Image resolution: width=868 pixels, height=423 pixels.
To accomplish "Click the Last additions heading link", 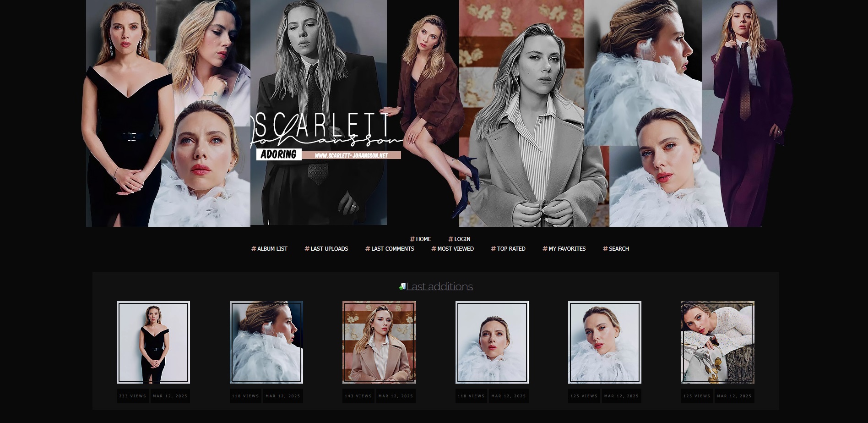I will (x=439, y=287).
